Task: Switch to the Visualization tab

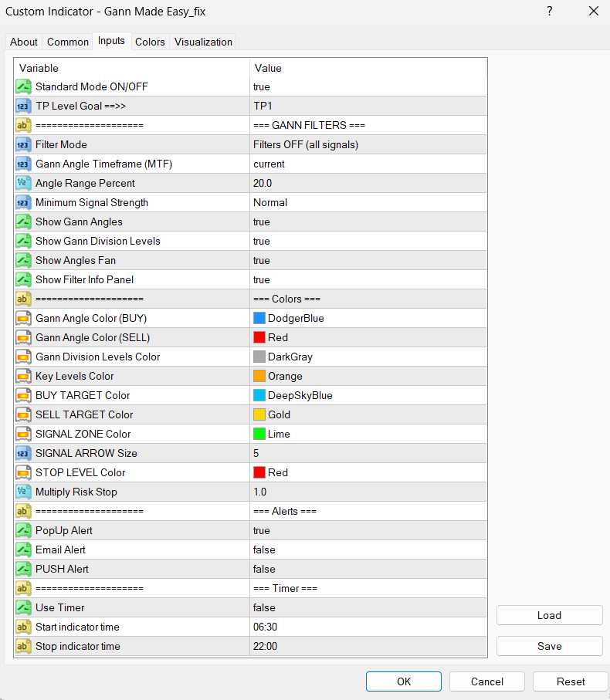Action: pyautogui.click(x=203, y=42)
